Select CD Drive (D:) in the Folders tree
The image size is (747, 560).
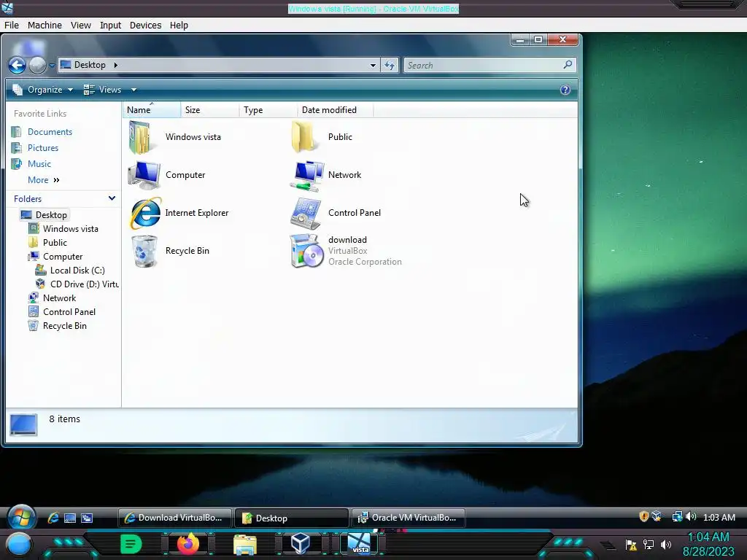(85, 284)
